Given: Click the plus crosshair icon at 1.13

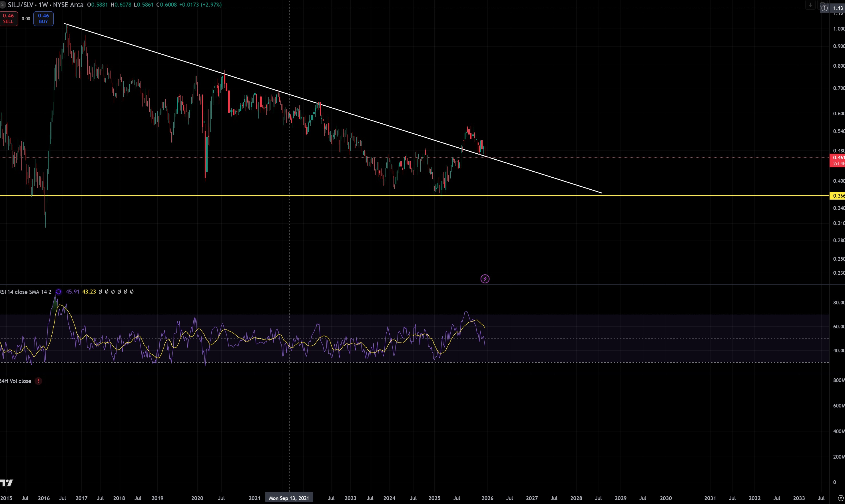Looking at the screenshot, I should [x=824, y=8].
